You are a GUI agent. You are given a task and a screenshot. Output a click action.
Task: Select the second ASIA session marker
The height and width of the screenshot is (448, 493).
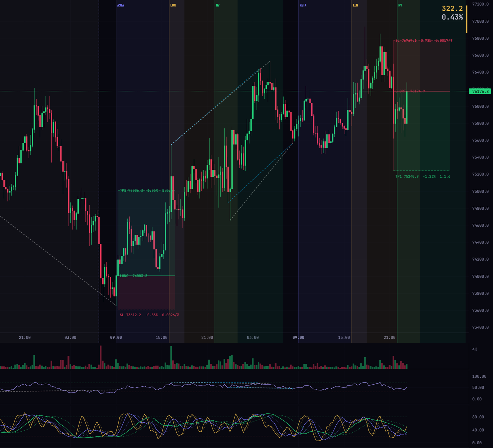303,5
